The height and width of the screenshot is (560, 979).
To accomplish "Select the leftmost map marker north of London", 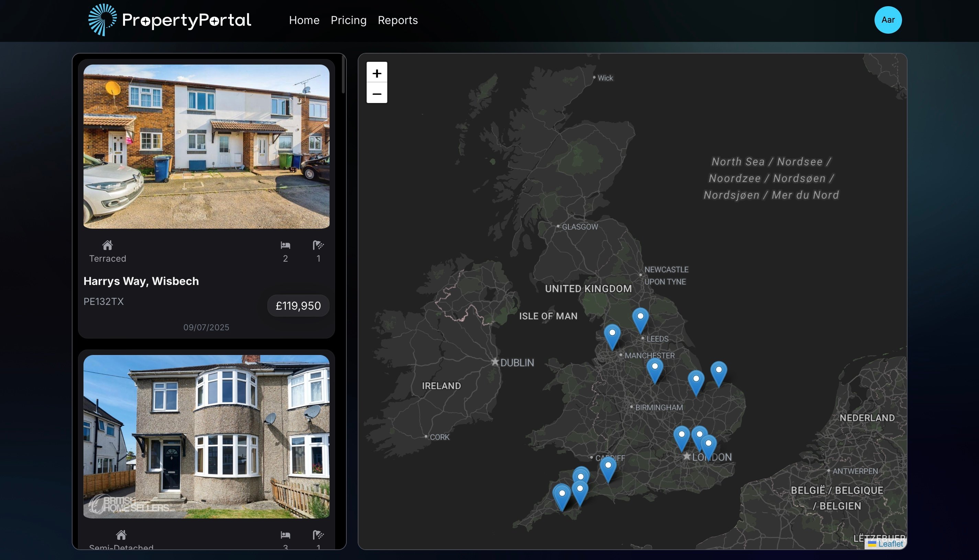I will click(x=681, y=438).
